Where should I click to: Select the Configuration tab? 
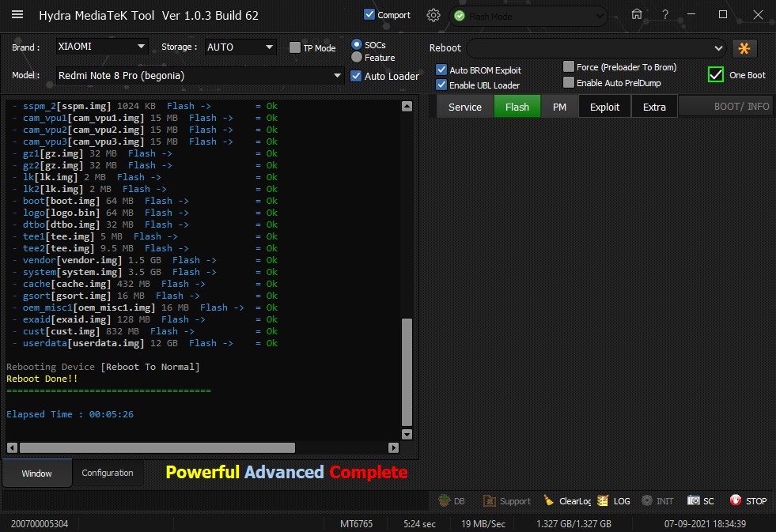click(108, 473)
